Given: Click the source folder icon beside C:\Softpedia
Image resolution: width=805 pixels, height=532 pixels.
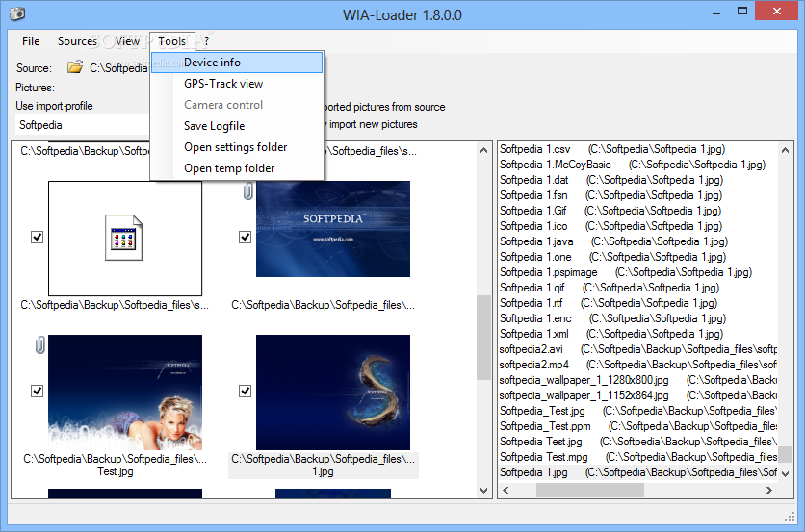Looking at the screenshot, I should (75, 66).
